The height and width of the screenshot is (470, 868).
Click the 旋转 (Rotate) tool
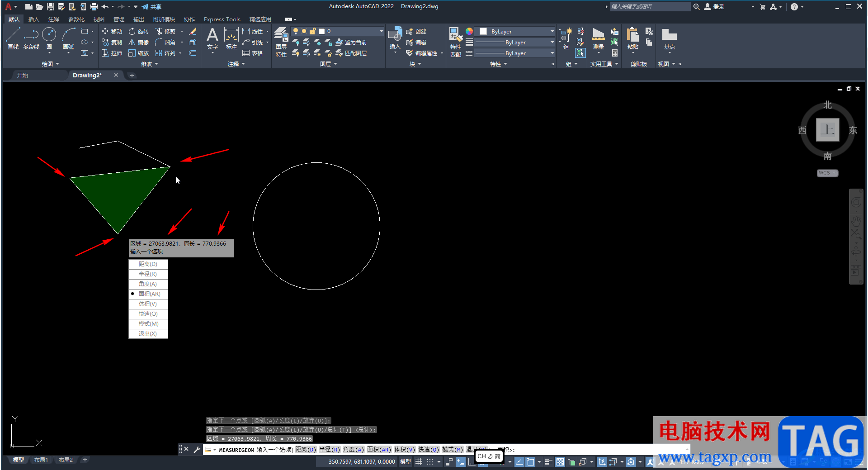[138, 31]
